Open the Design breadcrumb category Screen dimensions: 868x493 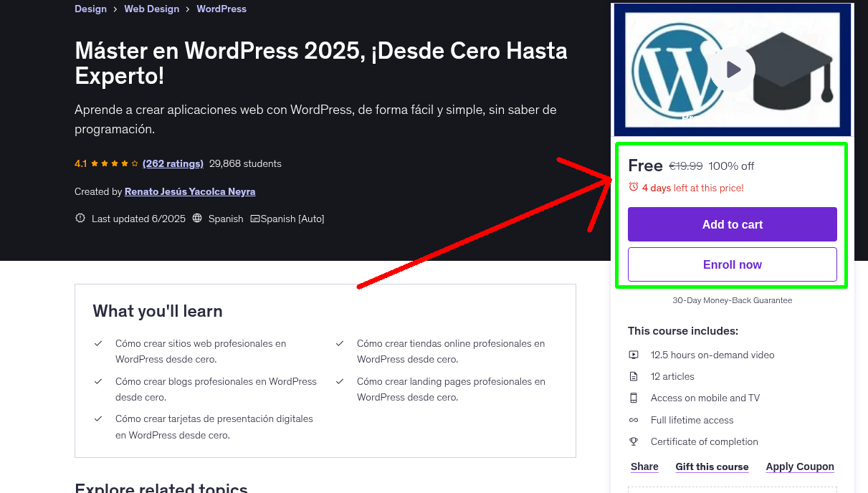click(x=90, y=9)
